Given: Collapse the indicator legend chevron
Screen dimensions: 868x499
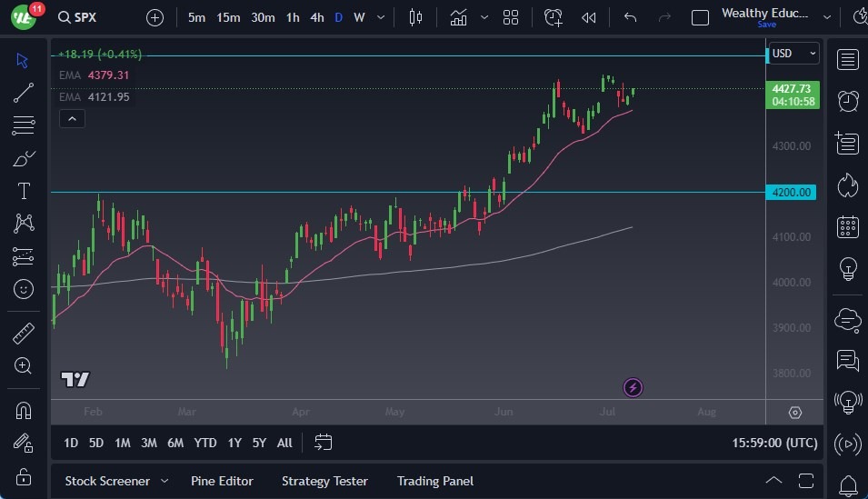Looking at the screenshot, I should [72, 118].
